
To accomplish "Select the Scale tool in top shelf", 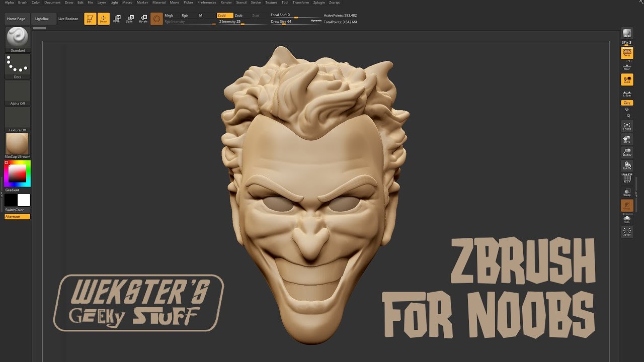I will pos(130,19).
